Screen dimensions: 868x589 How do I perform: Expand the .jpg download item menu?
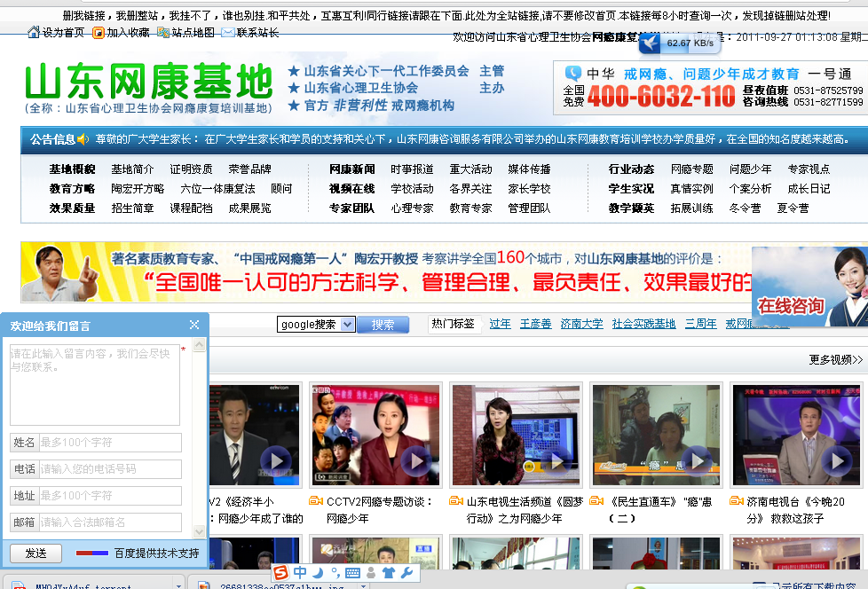tap(363, 585)
